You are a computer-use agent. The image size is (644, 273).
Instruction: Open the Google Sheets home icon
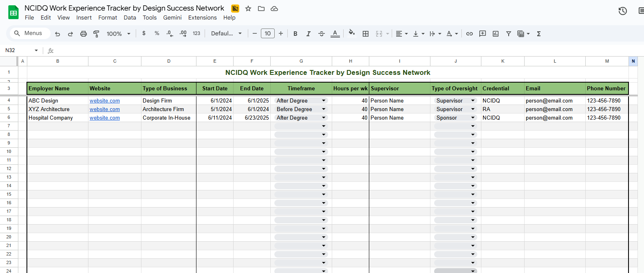[13, 13]
